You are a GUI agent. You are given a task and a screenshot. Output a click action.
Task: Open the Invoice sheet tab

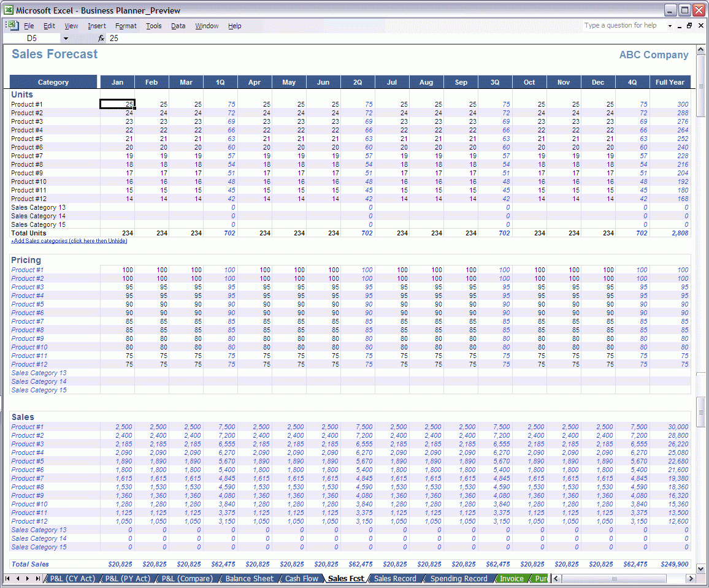pos(511,578)
